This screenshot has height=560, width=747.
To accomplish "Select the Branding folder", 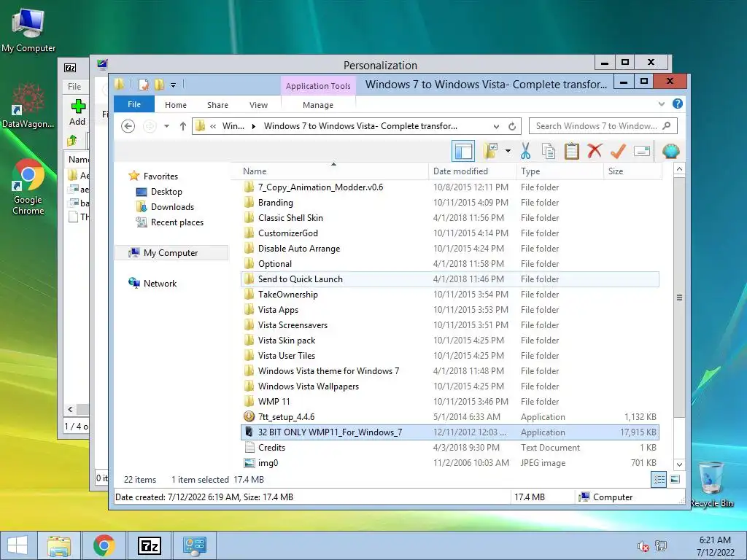I will click(449, 203).
